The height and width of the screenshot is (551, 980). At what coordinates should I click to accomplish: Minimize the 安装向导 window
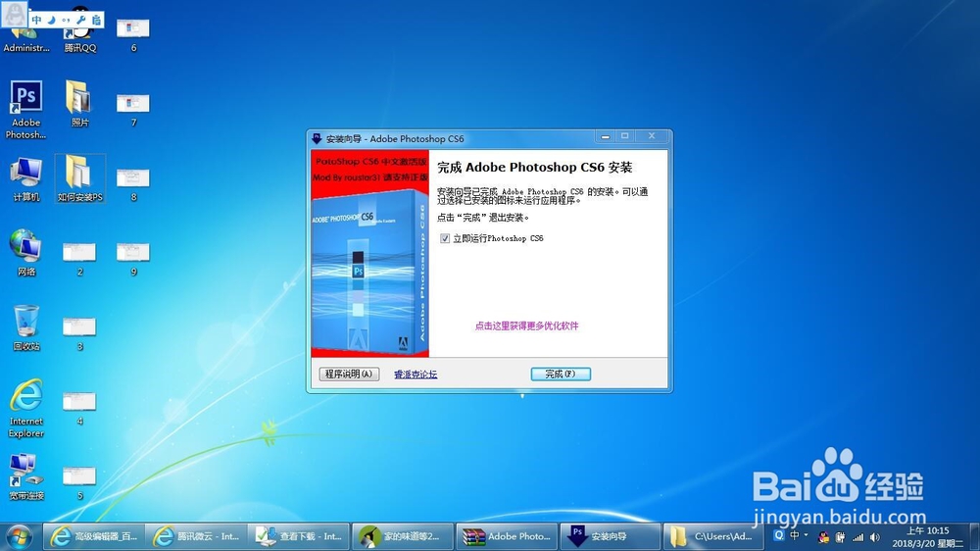tap(605, 136)
